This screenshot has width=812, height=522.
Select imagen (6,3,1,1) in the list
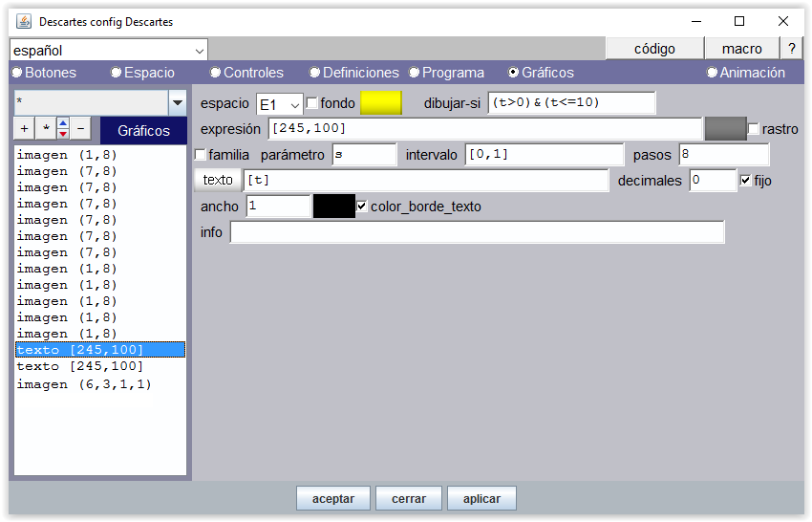coord(84,384)
